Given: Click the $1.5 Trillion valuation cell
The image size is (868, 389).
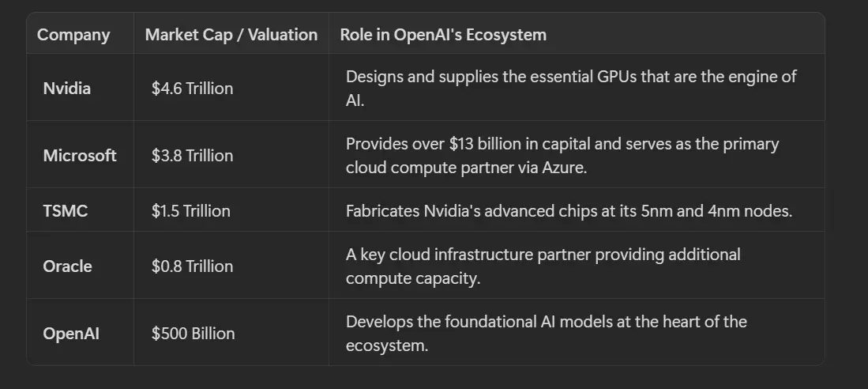Looking at the screenshot, I should [x=190, y=211].
